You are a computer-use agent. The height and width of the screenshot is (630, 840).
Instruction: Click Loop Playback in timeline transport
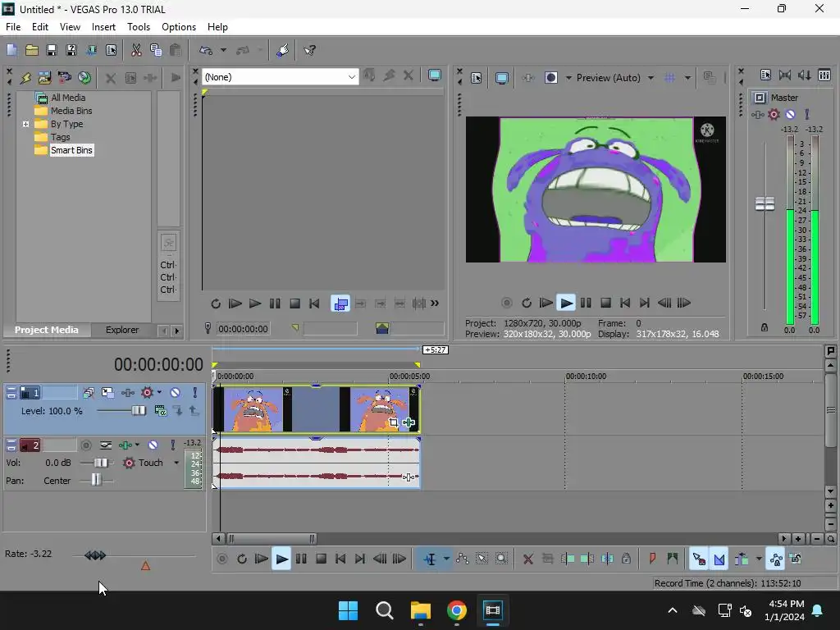point(242,559)
